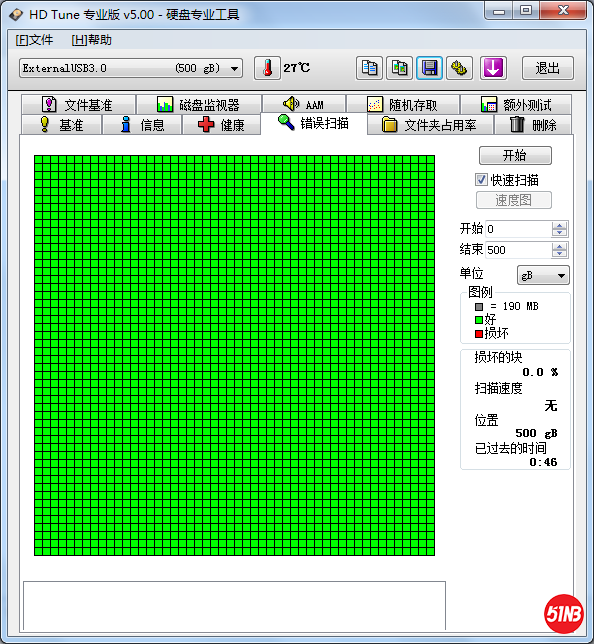
Task: Toggle the 快速扫描 checkbox
Action: (x=481, y=179)
